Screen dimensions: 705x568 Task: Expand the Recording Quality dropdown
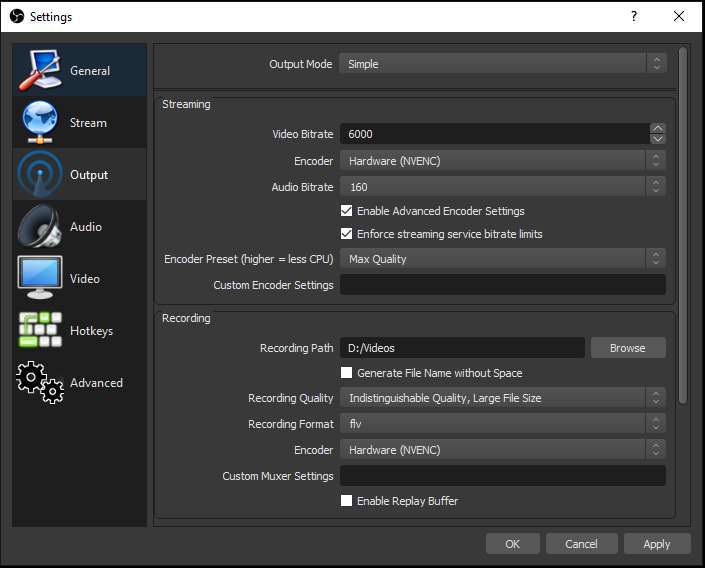(x=502, y=398)
